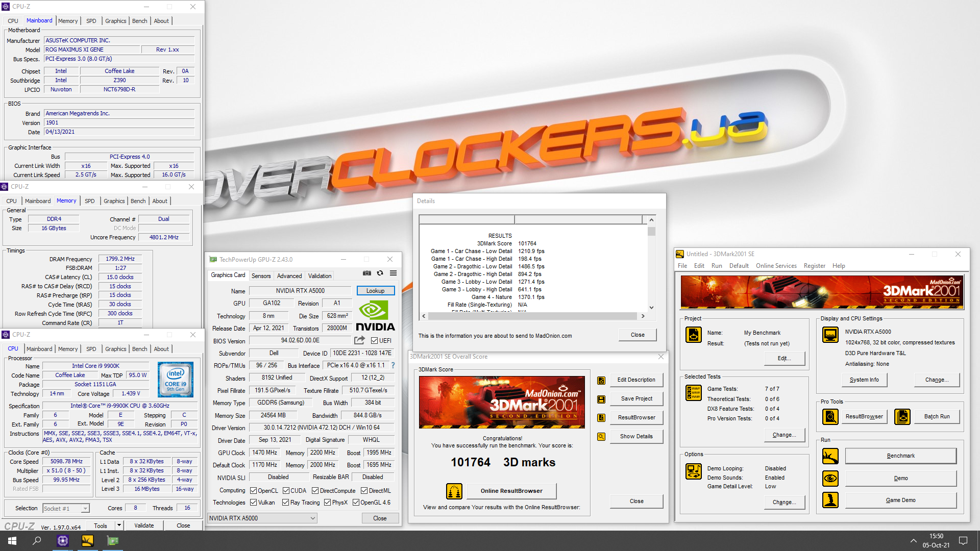Click the 3DMark2001 taskbar icon
980x551 pixels.
click(x=88, y=541)
